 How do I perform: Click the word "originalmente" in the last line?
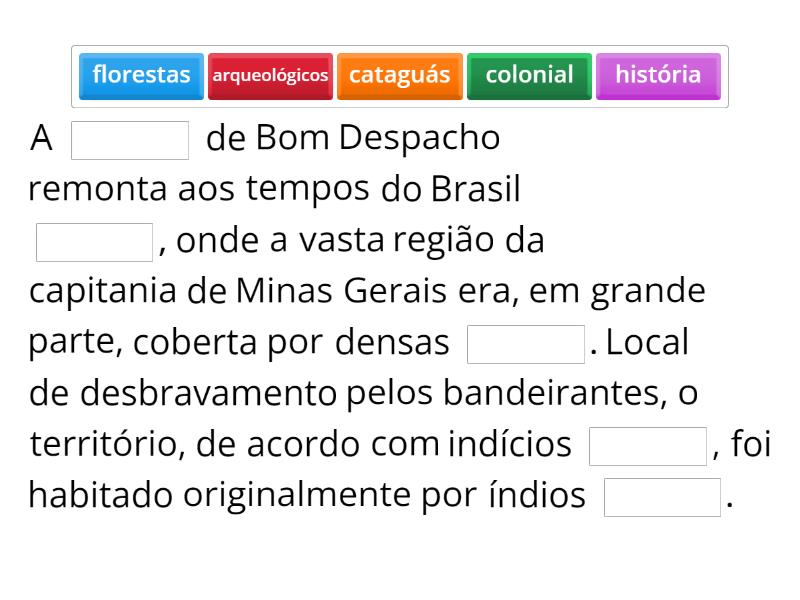[298, 495]
